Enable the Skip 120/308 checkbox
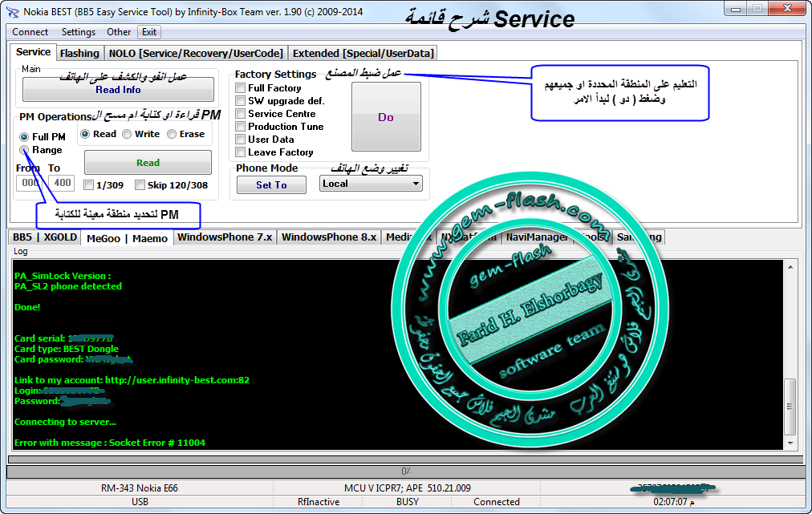 [140, 185]
